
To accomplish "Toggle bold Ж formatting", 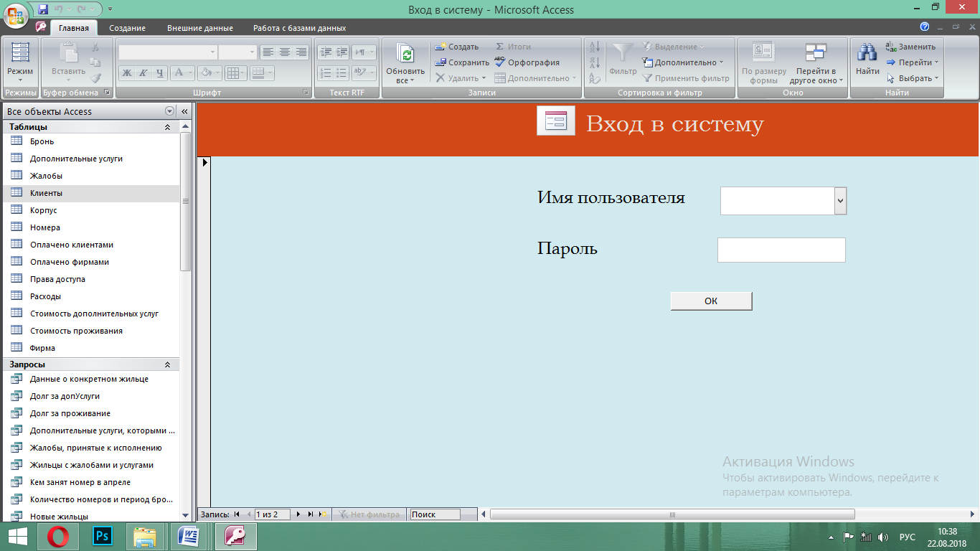I will [126, 72].
